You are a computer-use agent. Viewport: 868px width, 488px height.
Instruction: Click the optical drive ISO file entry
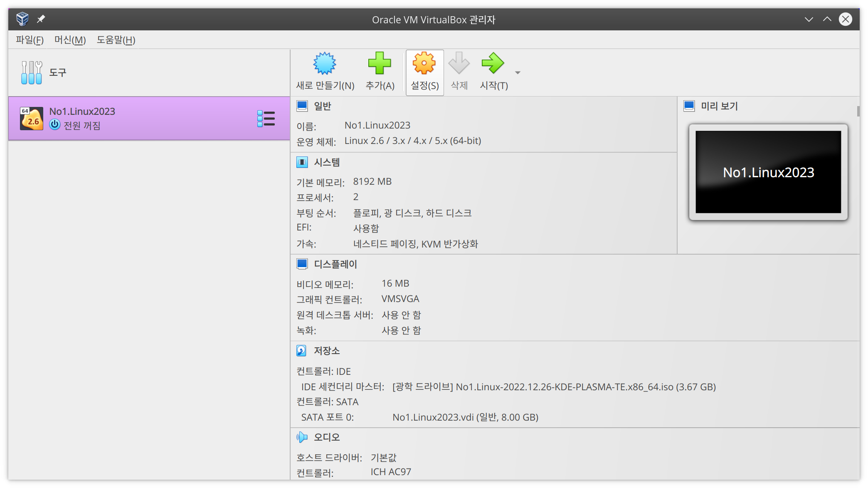554,387
